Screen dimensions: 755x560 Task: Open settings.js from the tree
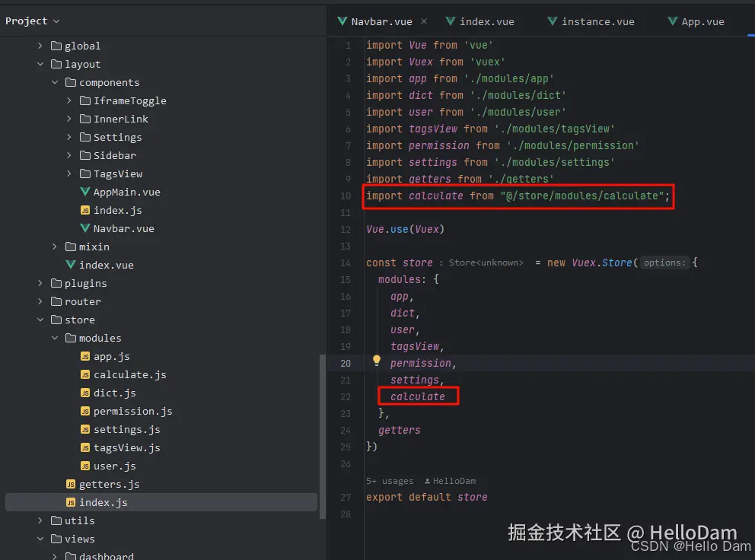[x=126, y=429]
